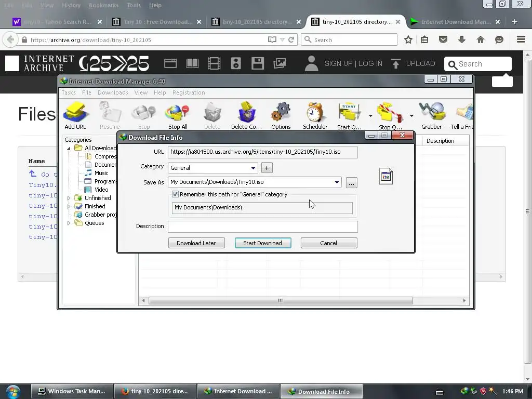Click the Stop Queue toolbar icon
This screenshot has width=532, height=399.
[x=390, y=115]
